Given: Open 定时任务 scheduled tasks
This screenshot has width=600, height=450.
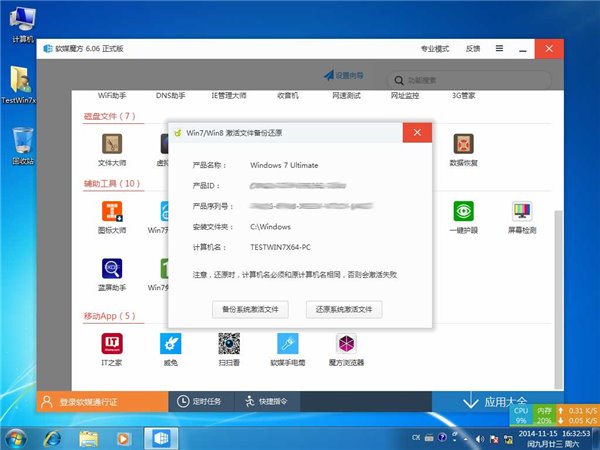Looking at the screenshot, I should pyautogui.click(x=199, y=401).
